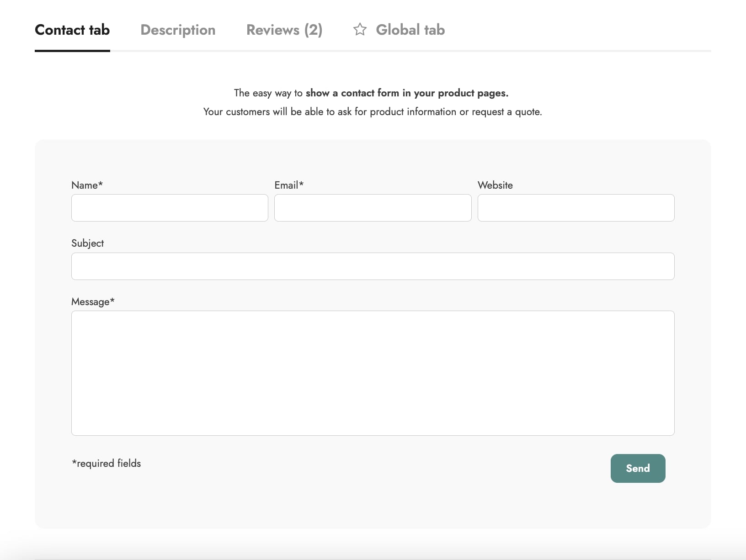Click the *required fields note
The image size is (746, 560).
tap(106, 464)
